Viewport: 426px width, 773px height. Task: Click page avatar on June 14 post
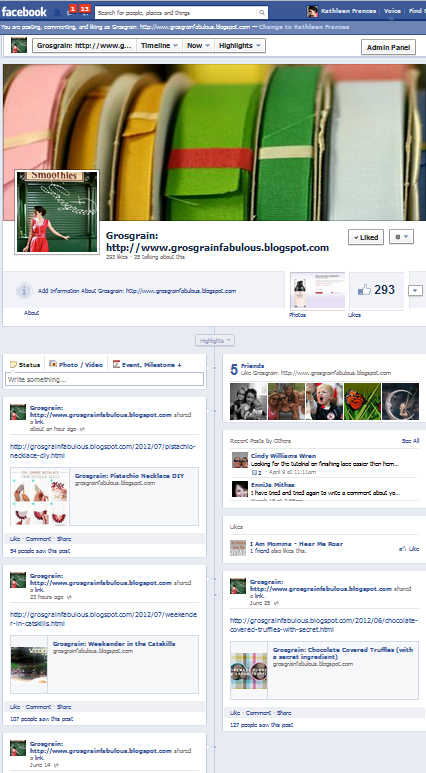click(18, 748)
